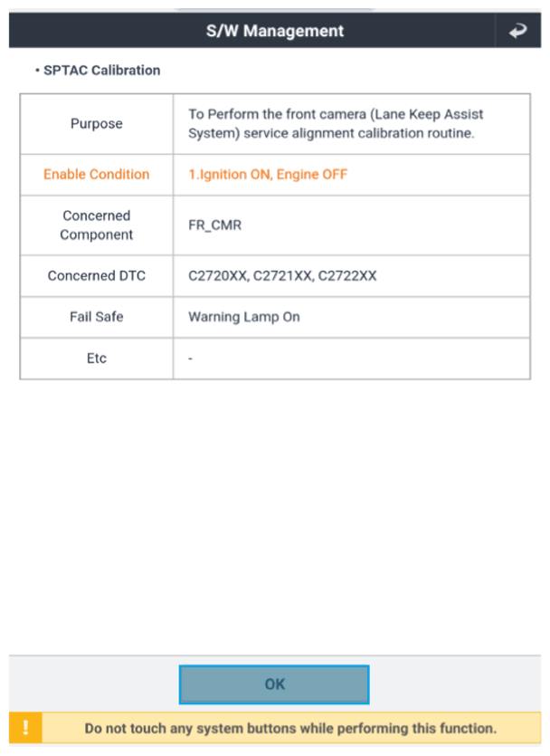550x756 pixels.
Task: Click the do not touch warning banner
Action: coord(275,728)
